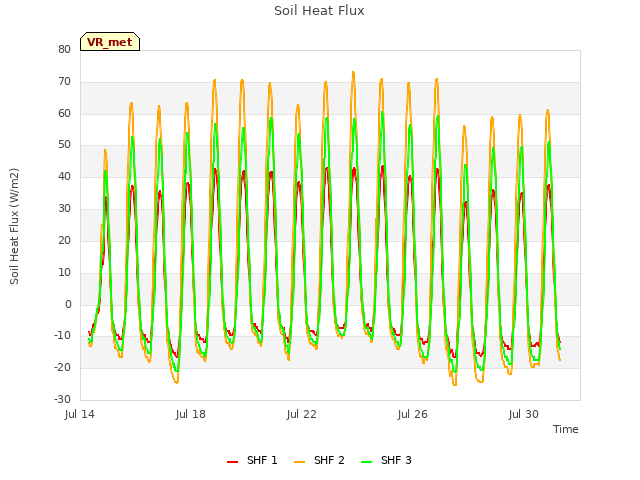
Task: Click the lowest orange SHF 2 trough near -25
Action: (455, 384)
